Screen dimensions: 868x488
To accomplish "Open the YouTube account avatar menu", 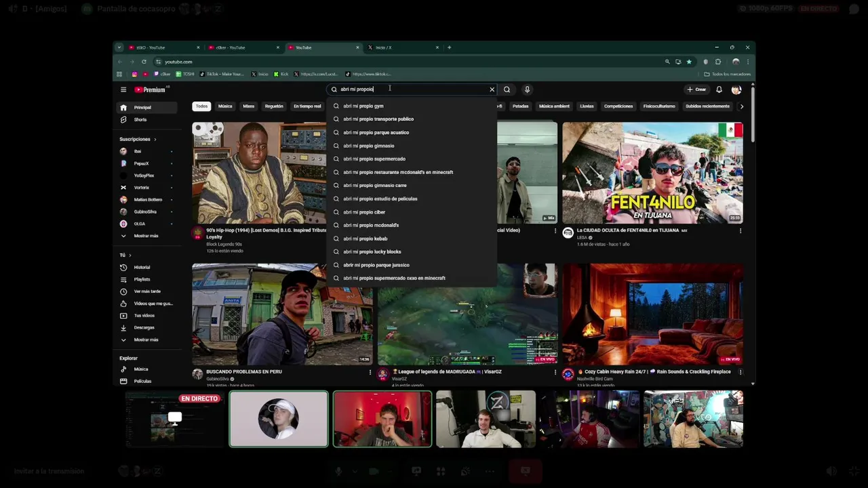I will tap(736, 89).
